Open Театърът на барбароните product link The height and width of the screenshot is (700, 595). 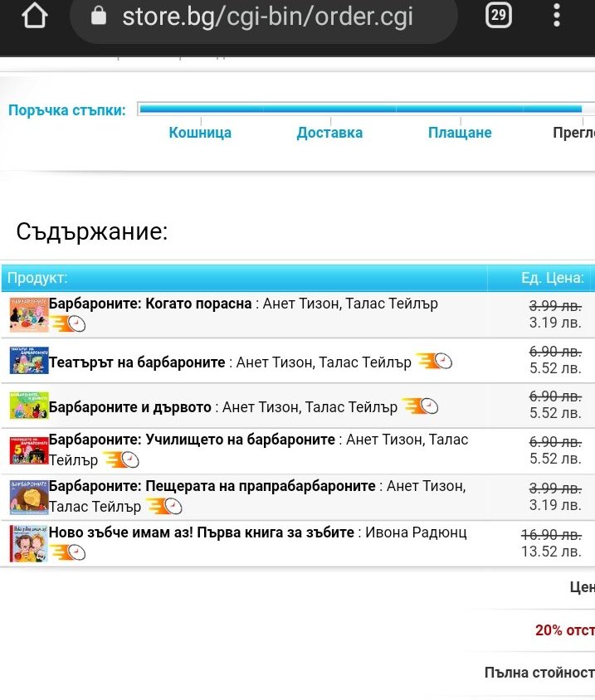pyautogui.click(x=137, y=362)
